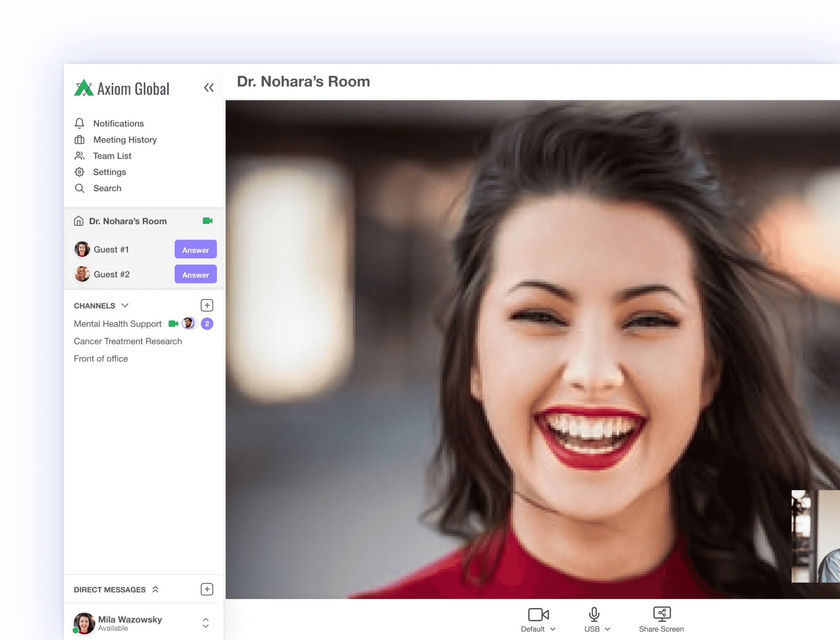The height and width of the screenshot is (640, 840).
Task: Answer the call from Guest #1
Action: 195,249
